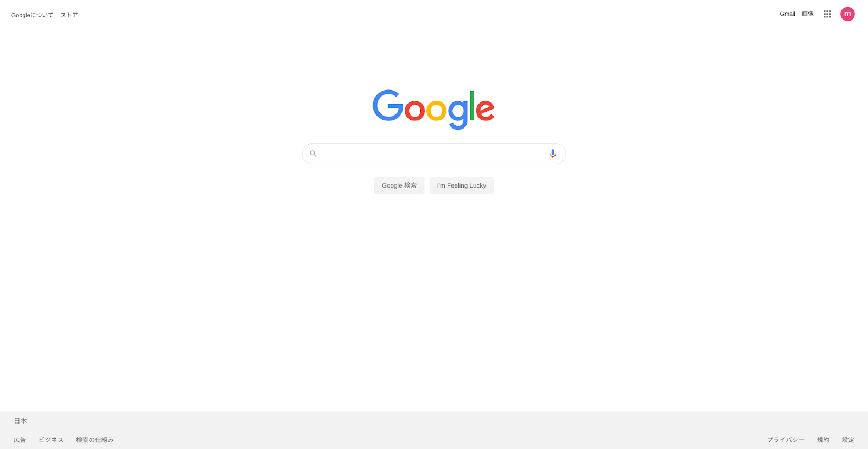This screenshot has width=868, height=449.
Task: Expand the 設定 settings menu
Action: pos(848,440)
